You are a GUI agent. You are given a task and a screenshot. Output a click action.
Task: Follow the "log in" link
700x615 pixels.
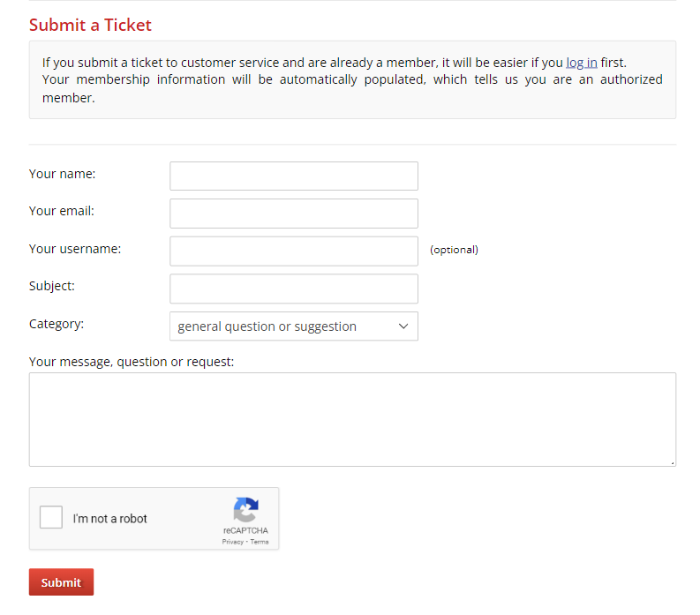click(582, 63)
